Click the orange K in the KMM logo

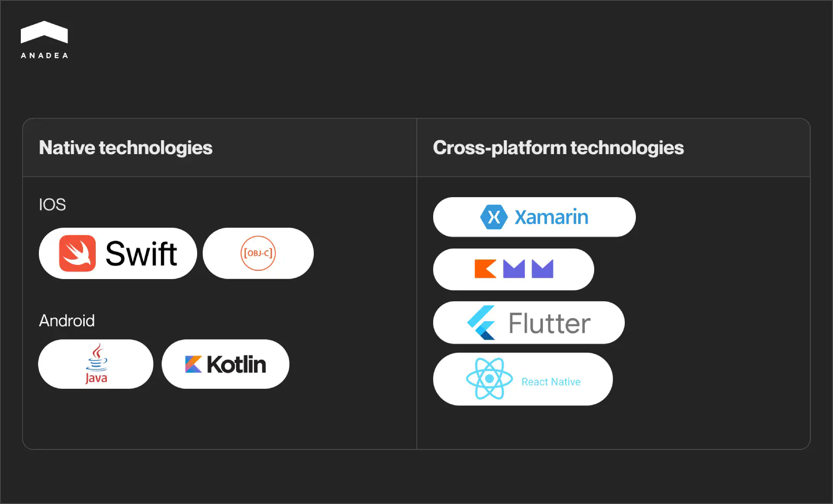point(485,269)
